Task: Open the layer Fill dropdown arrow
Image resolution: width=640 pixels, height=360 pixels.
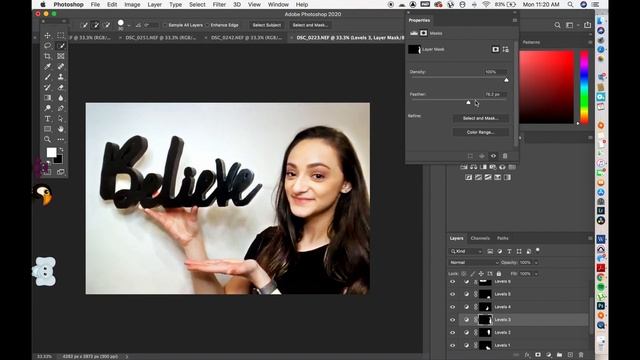Action: 536,273
